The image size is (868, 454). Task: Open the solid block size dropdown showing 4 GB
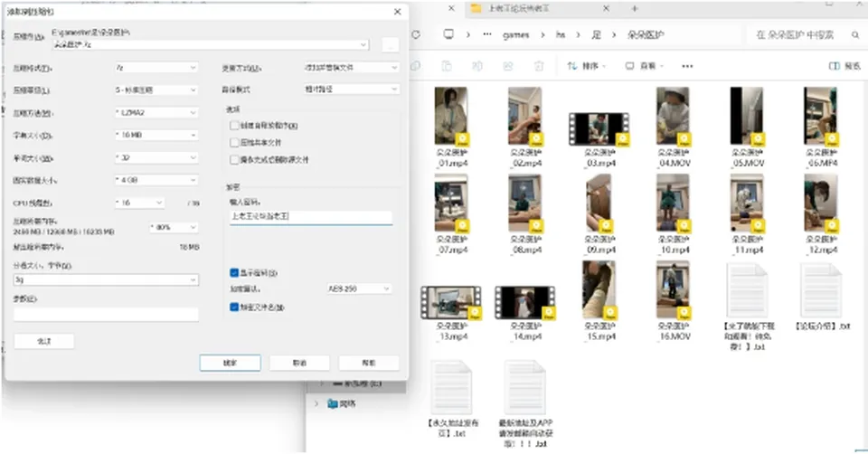coord(156,180)
